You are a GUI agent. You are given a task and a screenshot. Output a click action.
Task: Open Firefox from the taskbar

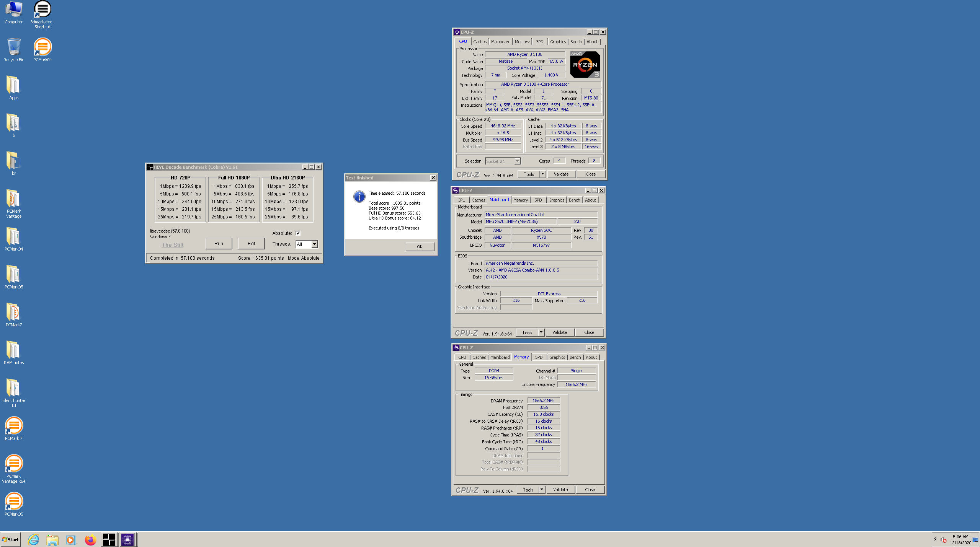point(90,540)
